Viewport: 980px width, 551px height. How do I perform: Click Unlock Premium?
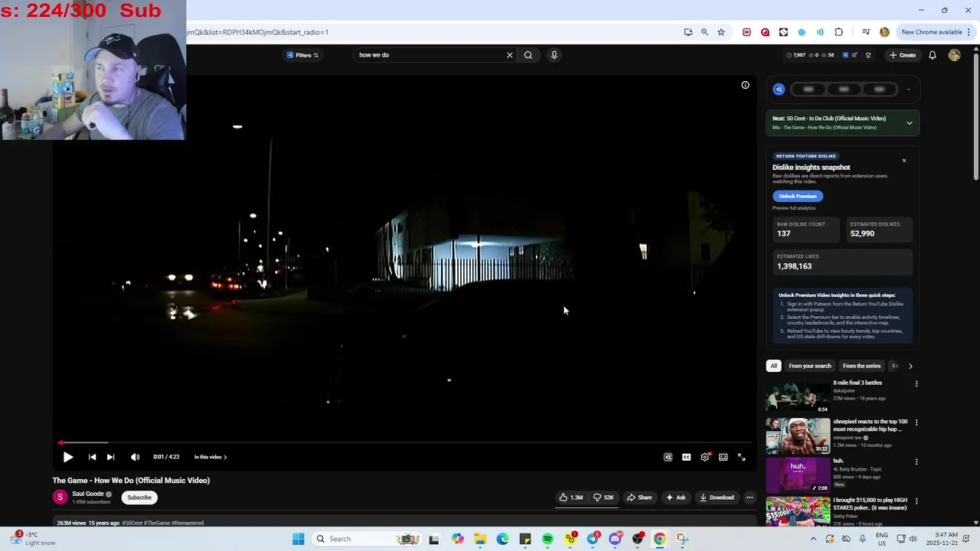click(797, 196)
